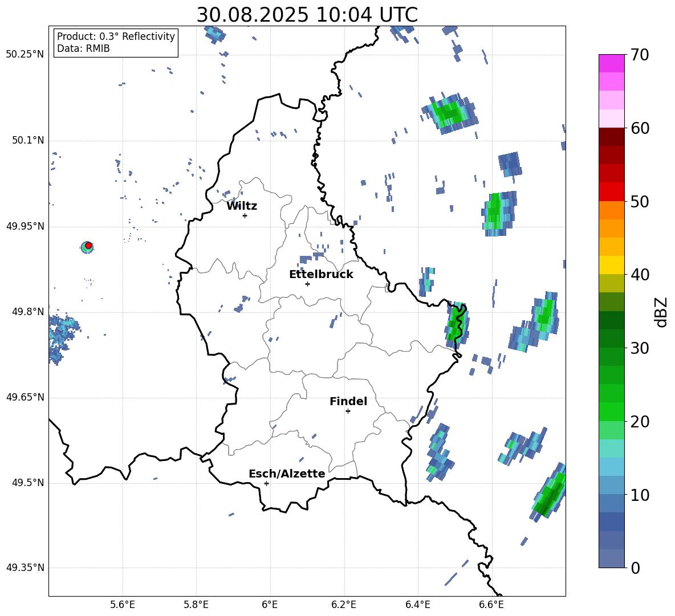
Task: Click the 49.5°N latitude label
Action: [x=27, y=483]
